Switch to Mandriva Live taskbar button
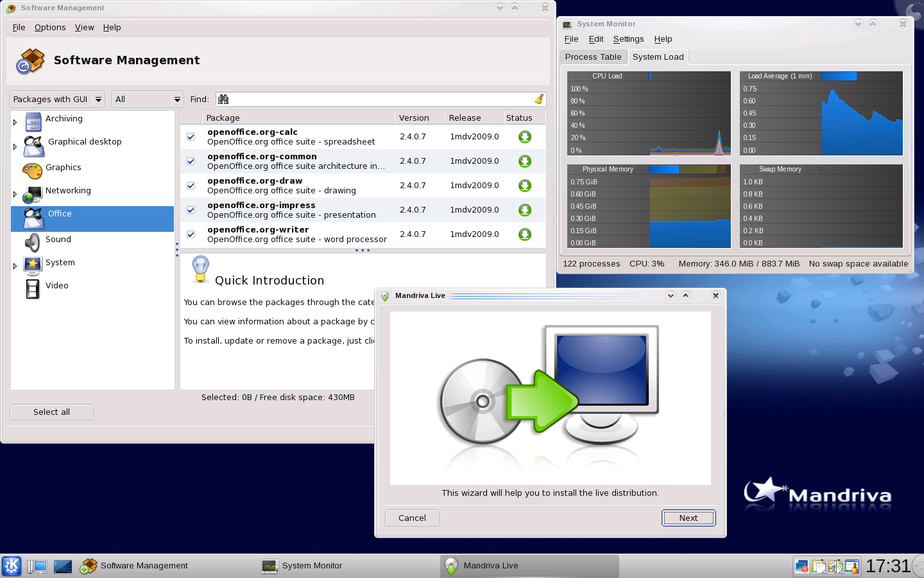The height and width of the screenshot is (578, 924). [x=530, y=566]
